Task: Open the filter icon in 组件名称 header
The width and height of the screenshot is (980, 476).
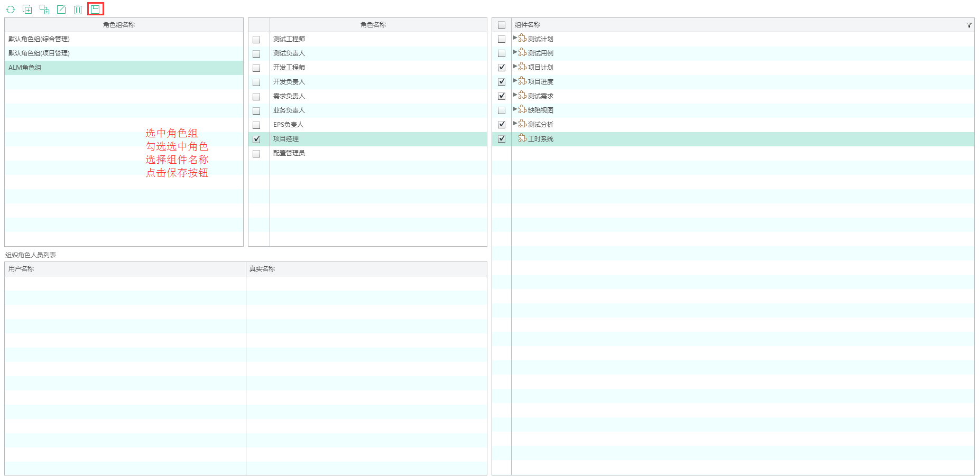Action: [x=969, y=25]
